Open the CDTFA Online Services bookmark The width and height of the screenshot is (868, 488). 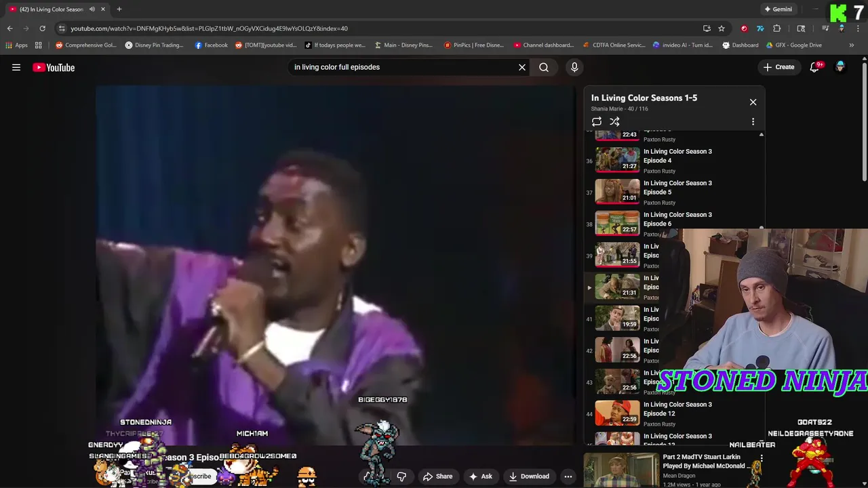click(613, 45)
